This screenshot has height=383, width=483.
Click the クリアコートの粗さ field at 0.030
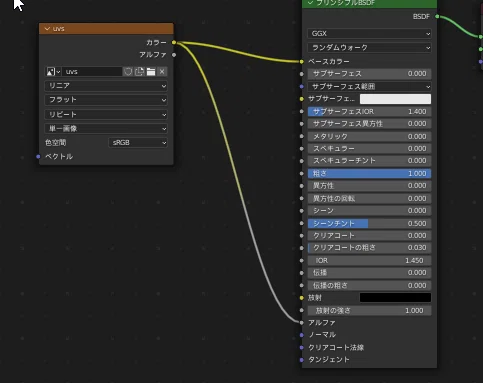pos(369,248)
